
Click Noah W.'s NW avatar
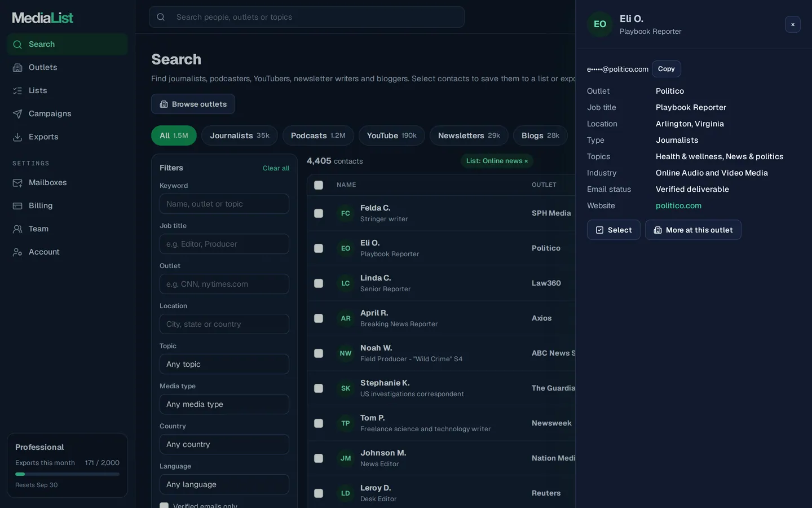pos(346,353)
